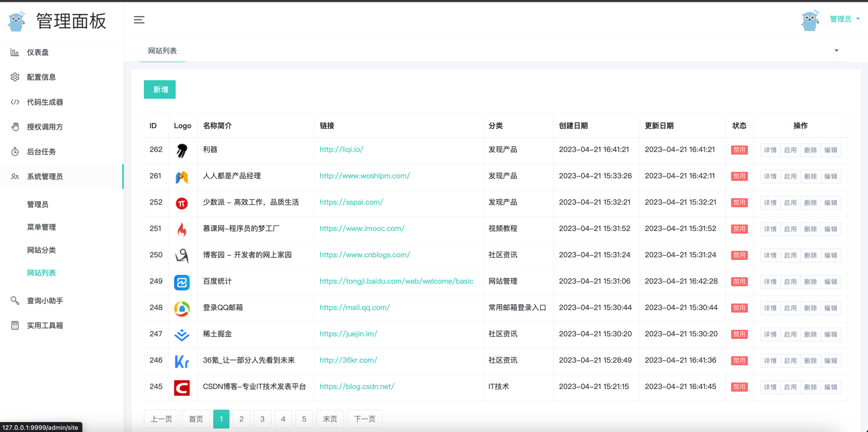
Task: Click the 百度统计 blue logo icon
Action: (182, 282)
